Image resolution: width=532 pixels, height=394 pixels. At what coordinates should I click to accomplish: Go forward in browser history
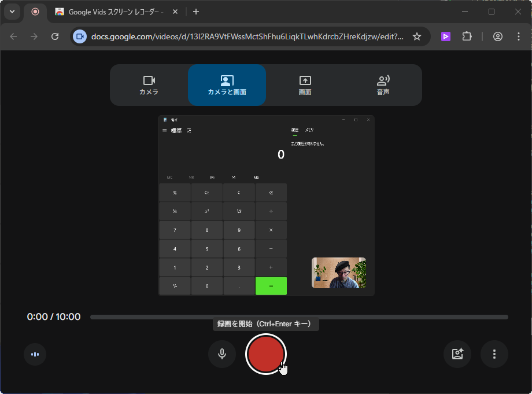point(34,36)
